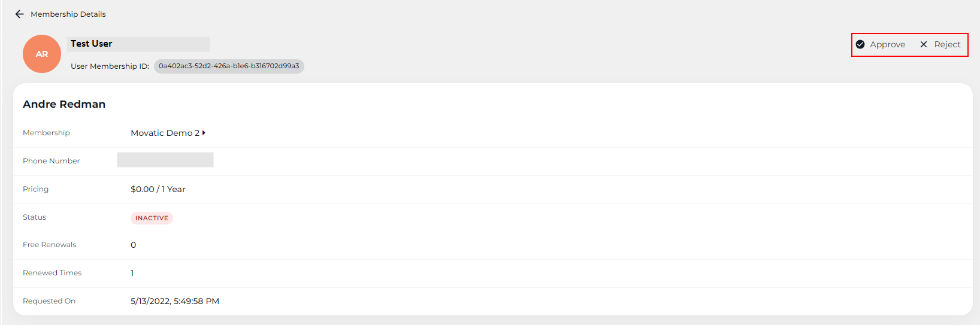
Task: Select the User Membership ID value chip
Action: [229, 66]
